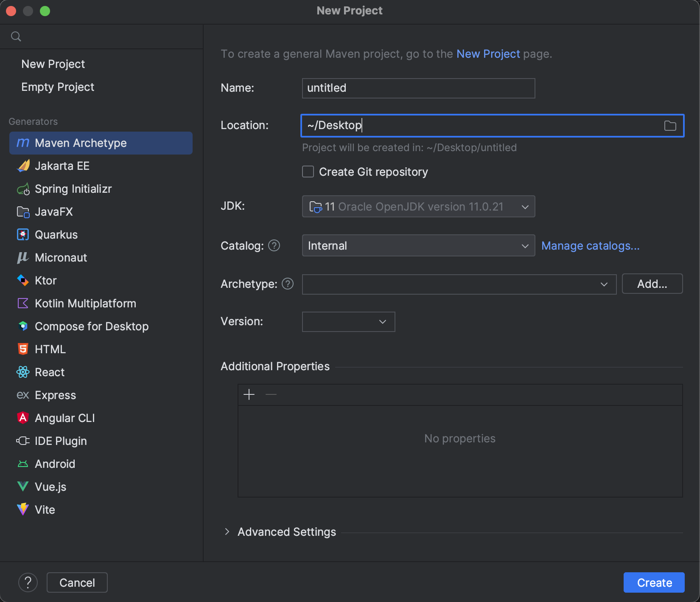Click the Project will be created in hint
700x602 pixels.
point(409,148)
